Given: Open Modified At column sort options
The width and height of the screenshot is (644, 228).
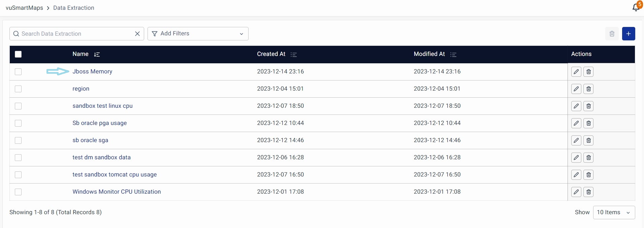Looking at the screenshot, I should tap(453, 55).
